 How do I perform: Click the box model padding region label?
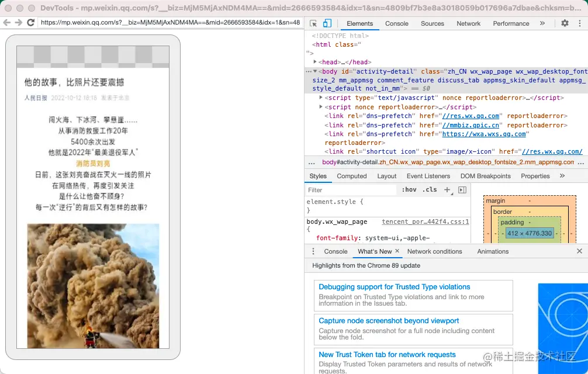(x=512, y=222)
